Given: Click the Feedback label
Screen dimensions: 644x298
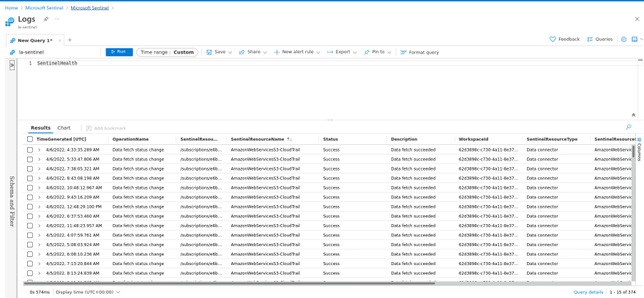Looking at the screenshot, I should click(x=569, y=40).
